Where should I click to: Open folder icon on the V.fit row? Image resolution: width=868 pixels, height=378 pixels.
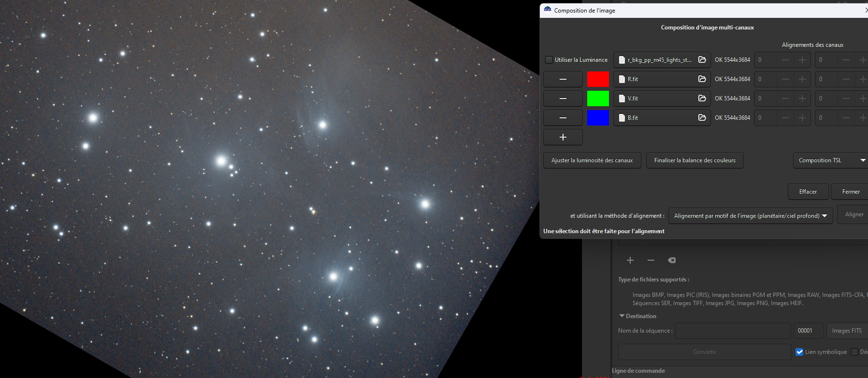(x=702, y=98)
